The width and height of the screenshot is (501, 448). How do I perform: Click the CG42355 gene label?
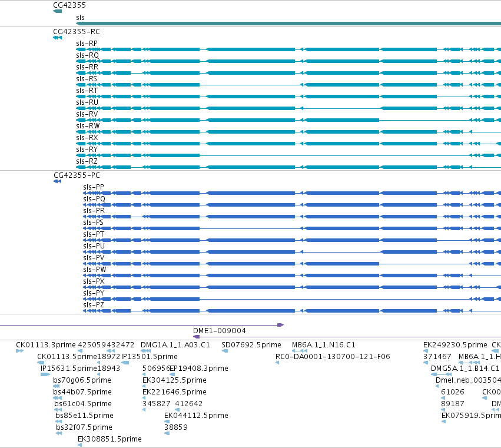click(69, 5)
